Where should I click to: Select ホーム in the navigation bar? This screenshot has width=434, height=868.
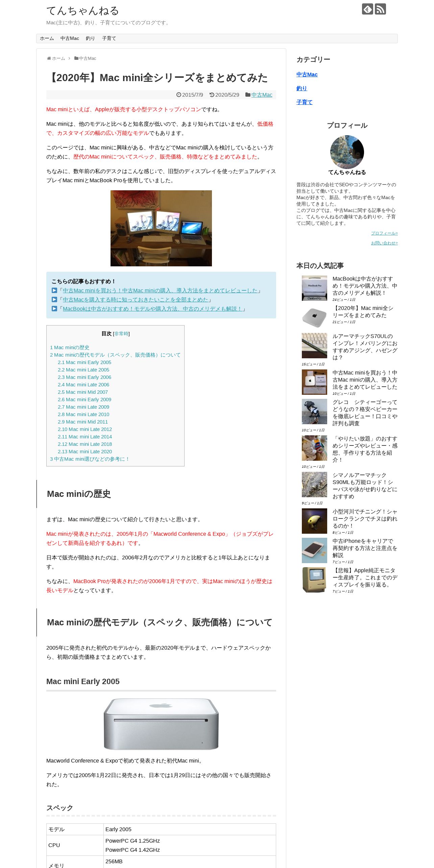click(47, 39)
